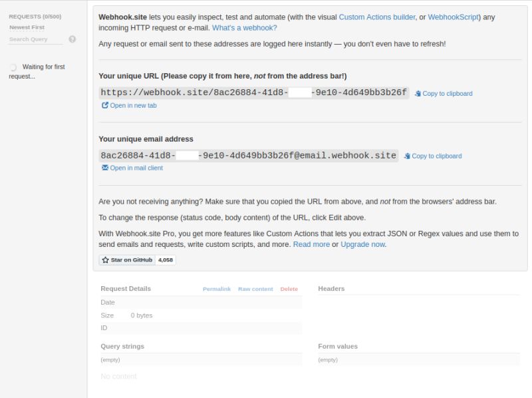The image size is (532, 398).
Task: Copy the unique email address to clipboard
Action: click(433, 156)
